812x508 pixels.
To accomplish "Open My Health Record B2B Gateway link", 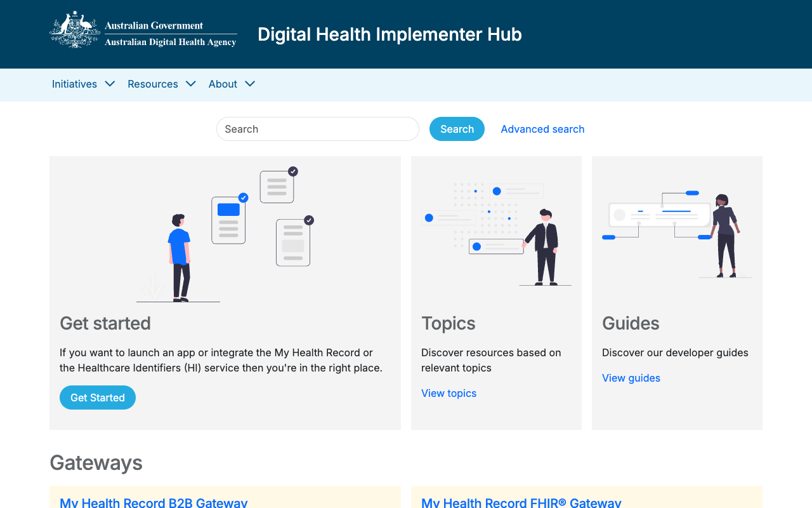I will (154, 502).
